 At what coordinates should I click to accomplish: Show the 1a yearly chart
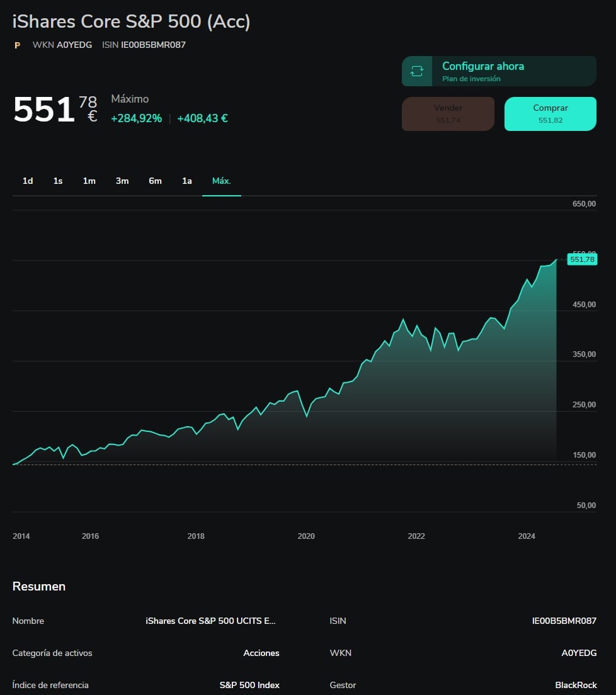tap(186, 181)
